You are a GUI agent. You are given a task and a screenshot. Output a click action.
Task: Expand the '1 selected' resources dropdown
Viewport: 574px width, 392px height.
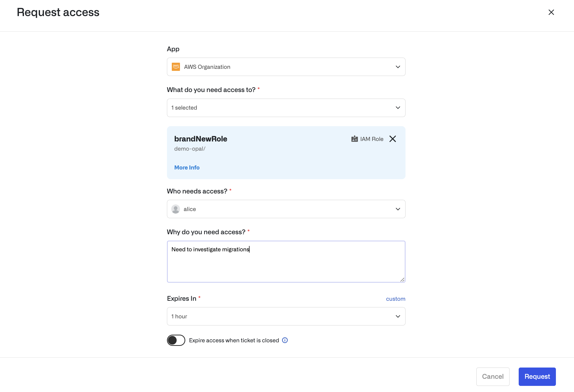pos(286,108)
